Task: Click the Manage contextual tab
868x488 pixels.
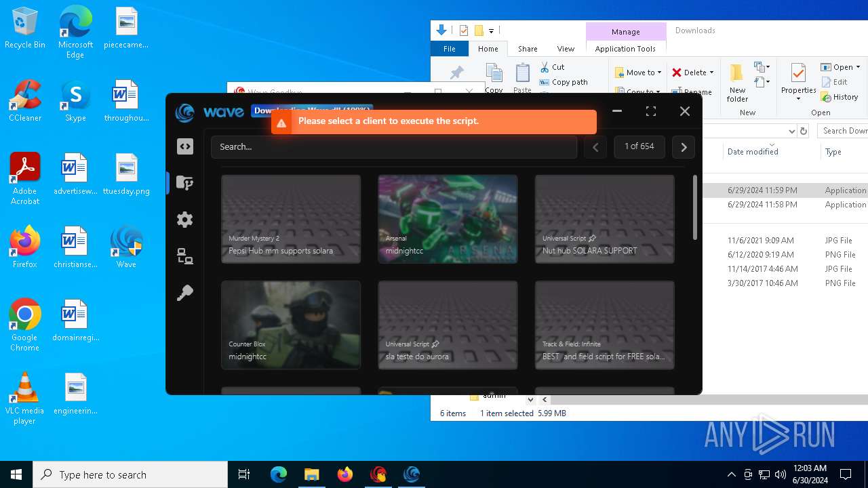Action: pos(626,32)
